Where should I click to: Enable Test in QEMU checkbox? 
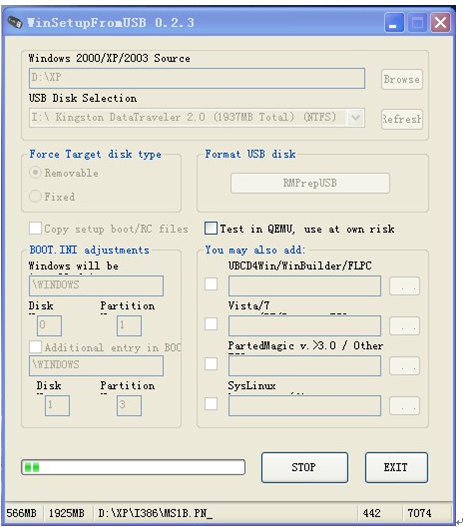(x=211, y=228)
